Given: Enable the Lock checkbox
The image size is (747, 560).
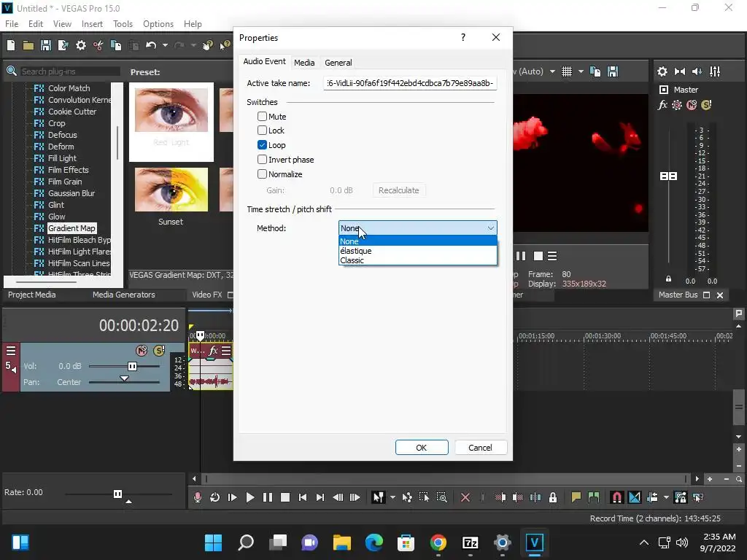Looking at the screenshot, I should coord(262,130).
